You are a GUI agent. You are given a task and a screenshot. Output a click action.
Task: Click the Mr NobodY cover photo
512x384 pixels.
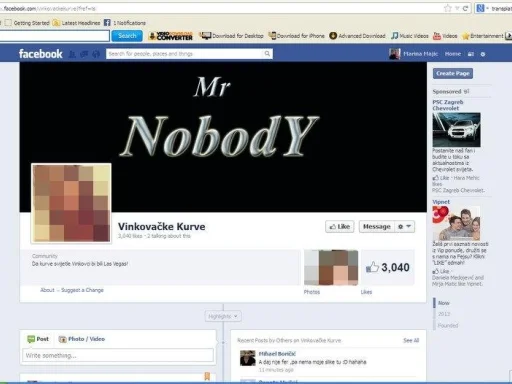click(x=223, y=137)
